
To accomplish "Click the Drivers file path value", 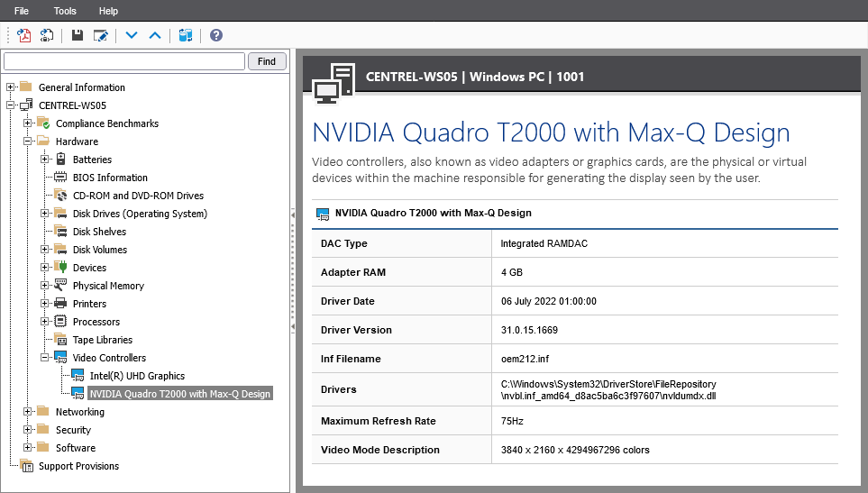I will point(608,389).
